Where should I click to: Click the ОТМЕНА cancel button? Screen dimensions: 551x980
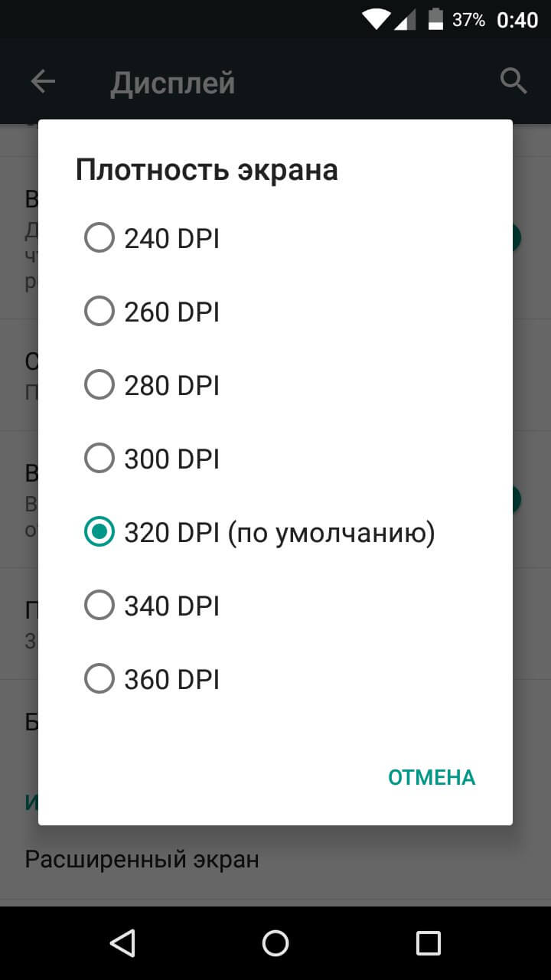(432, 778)
